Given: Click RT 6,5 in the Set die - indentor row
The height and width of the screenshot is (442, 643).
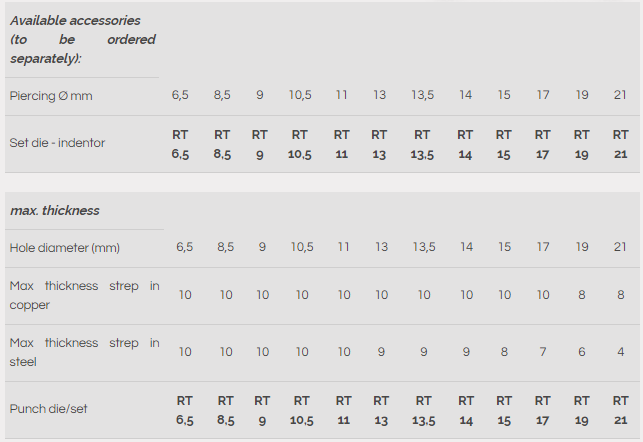Looking at the screenshot, I should [x=181, y=144].
